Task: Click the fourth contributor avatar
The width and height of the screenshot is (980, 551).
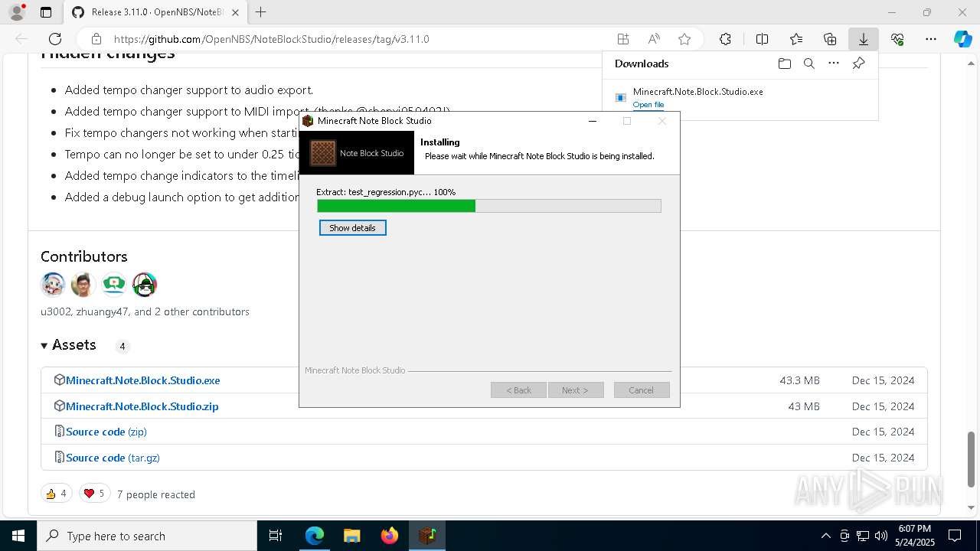Action: point(145,285)
